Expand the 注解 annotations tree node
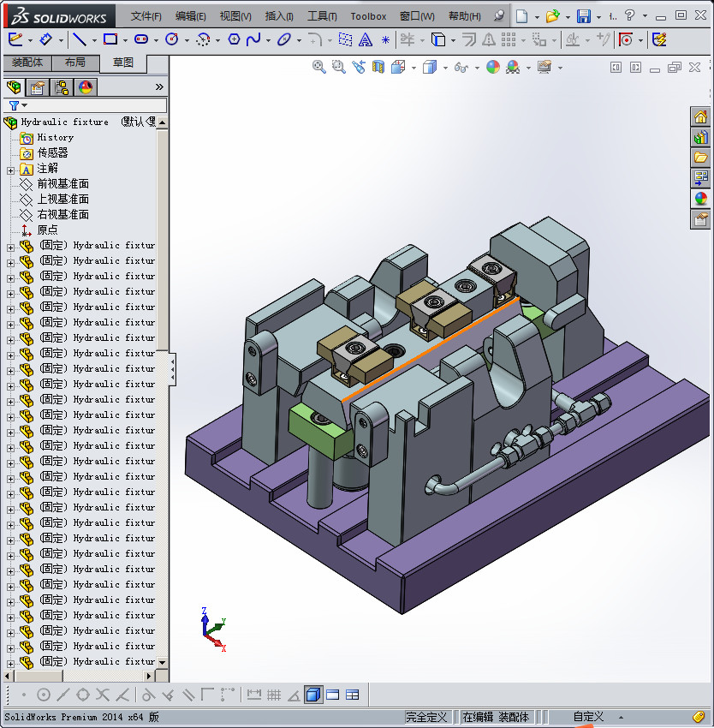This screenshot has width=714, height=728. 10,170
